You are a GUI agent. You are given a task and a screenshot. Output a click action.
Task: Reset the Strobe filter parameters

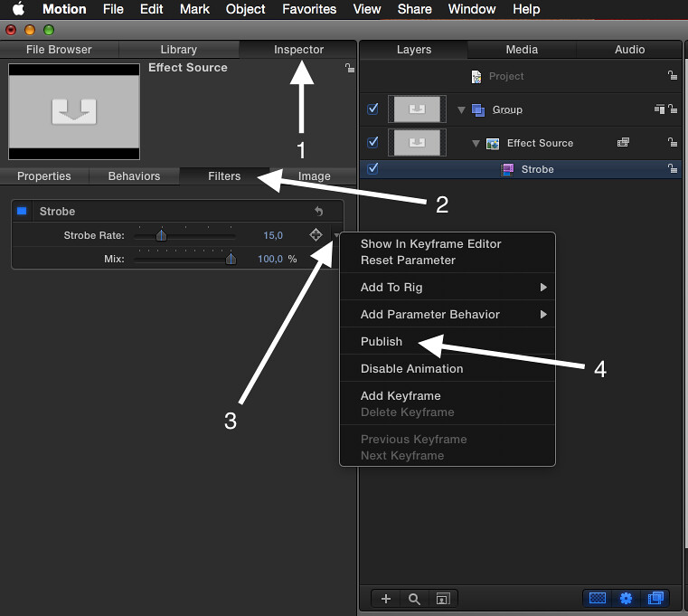pyautogui.click(x=319, y=212)
